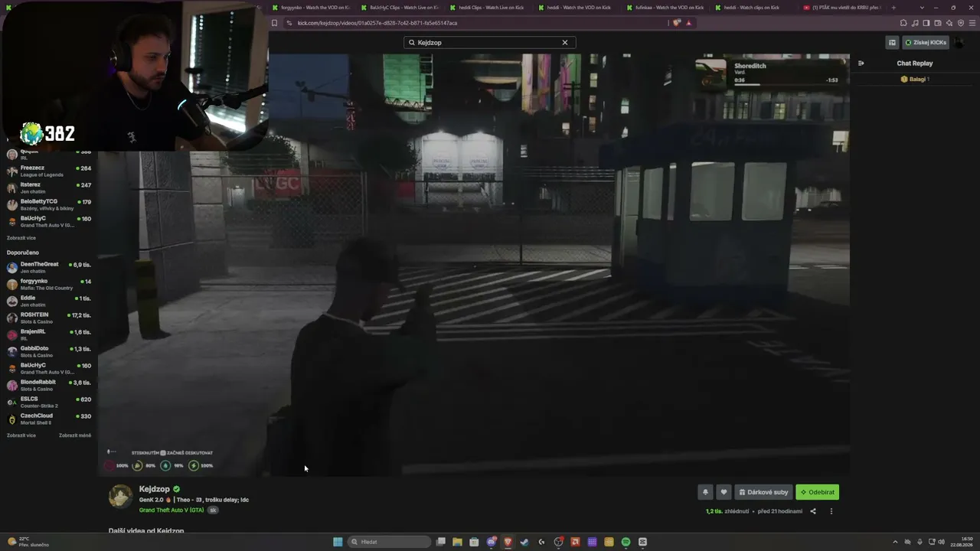Open the Windows Start menu
The width and height of the screenshot is (980, 551).
338,542
